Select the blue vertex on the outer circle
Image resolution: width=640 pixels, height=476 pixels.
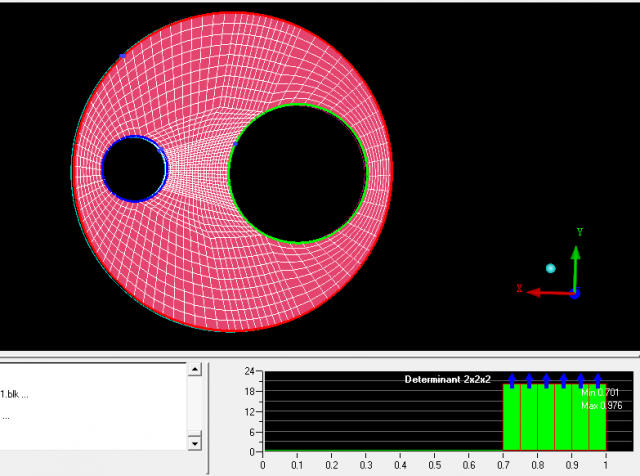click(x=123, y=56)
